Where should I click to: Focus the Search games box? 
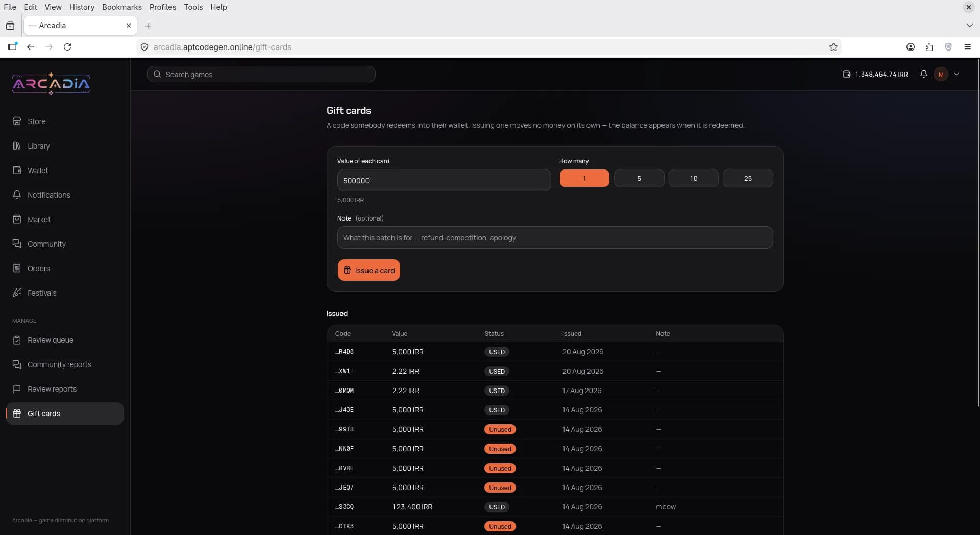[x=261, y=74]
